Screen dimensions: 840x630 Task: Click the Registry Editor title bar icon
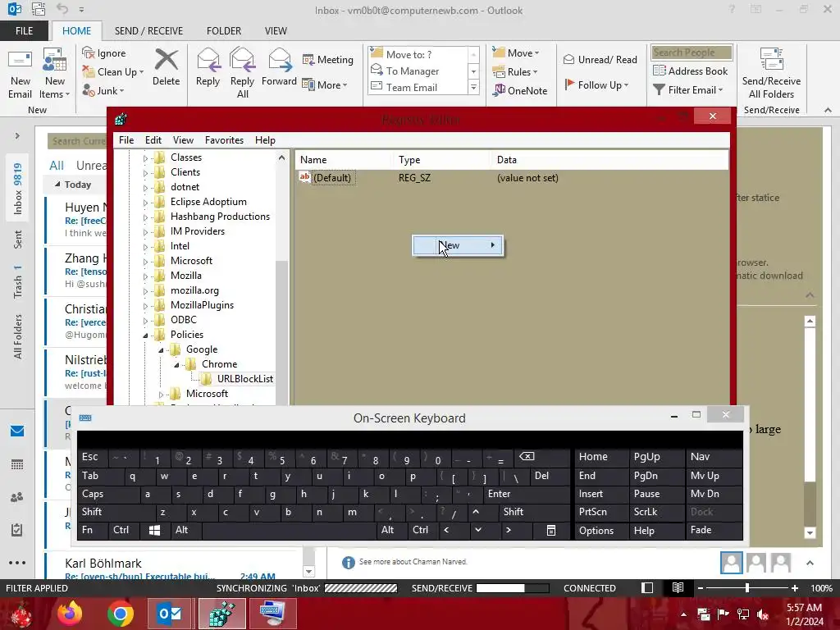(x=121, y=119)
